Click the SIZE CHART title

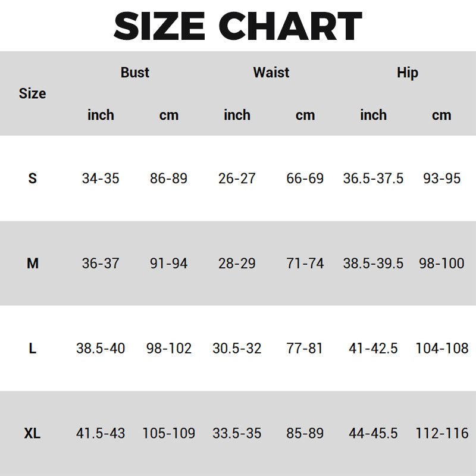[x=237, y=26]
